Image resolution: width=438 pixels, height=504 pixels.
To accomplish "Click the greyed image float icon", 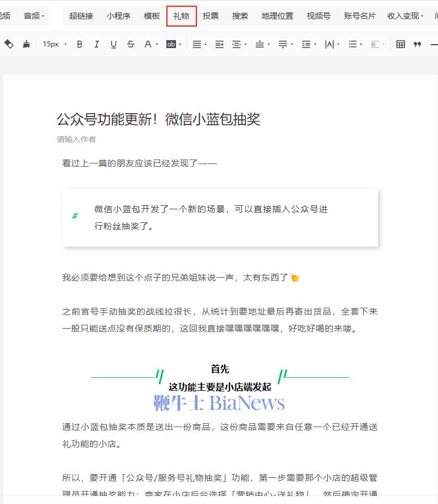I will (375, 44).
